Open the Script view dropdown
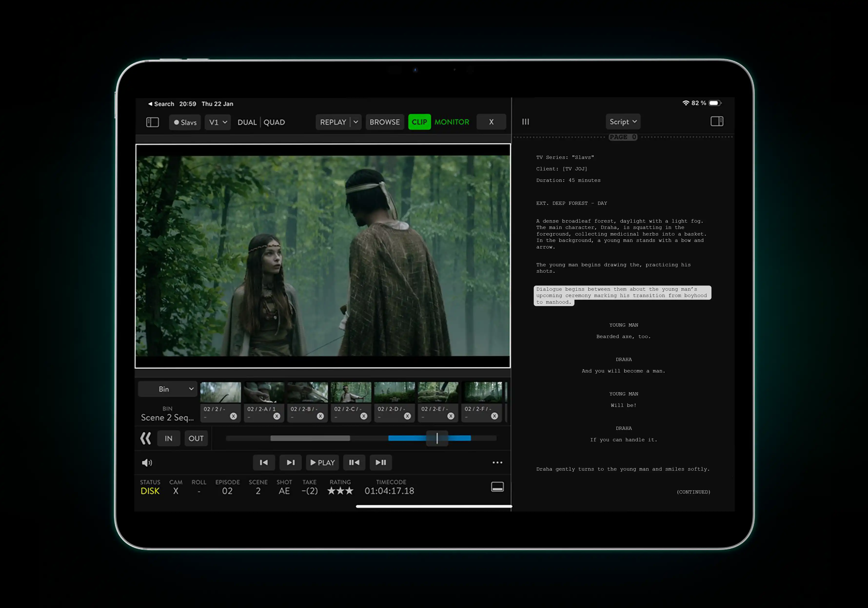868x608 pixels. (623, 122)
